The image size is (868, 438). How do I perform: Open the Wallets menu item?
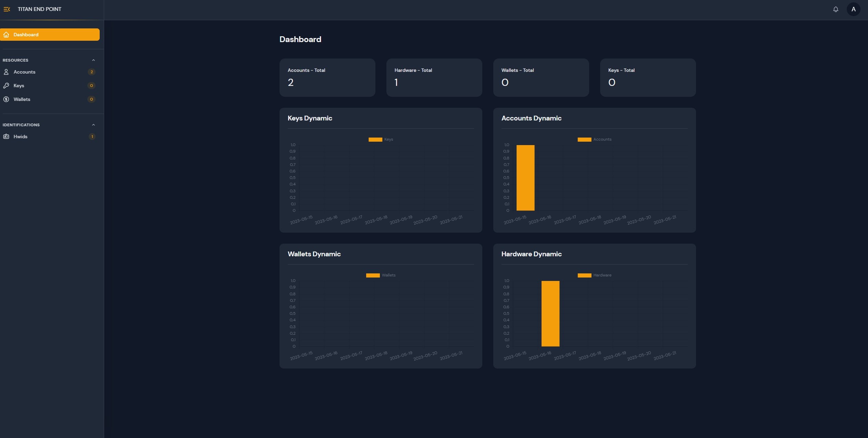22,99
